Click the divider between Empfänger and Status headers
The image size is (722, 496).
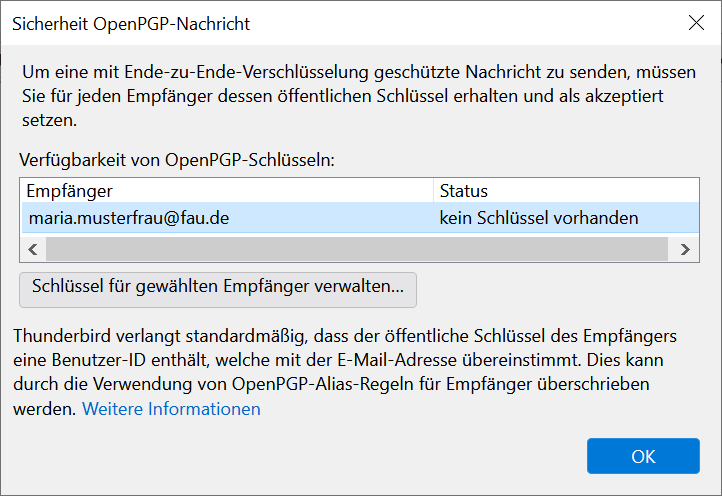[x=434, y=190]
